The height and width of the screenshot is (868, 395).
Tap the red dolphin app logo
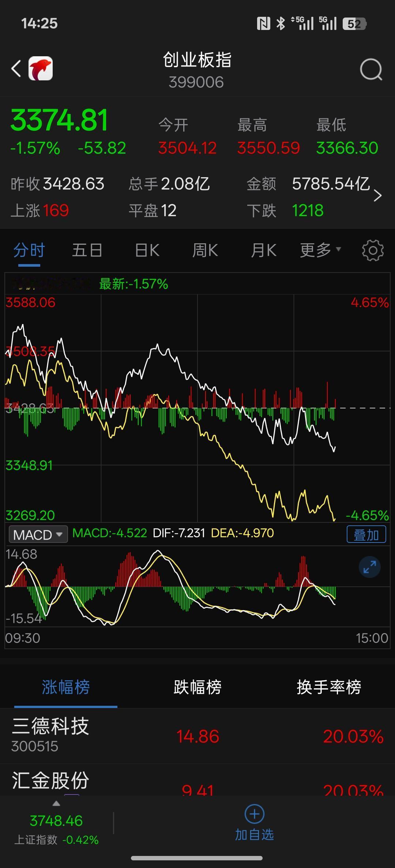(x=41, y=68)
